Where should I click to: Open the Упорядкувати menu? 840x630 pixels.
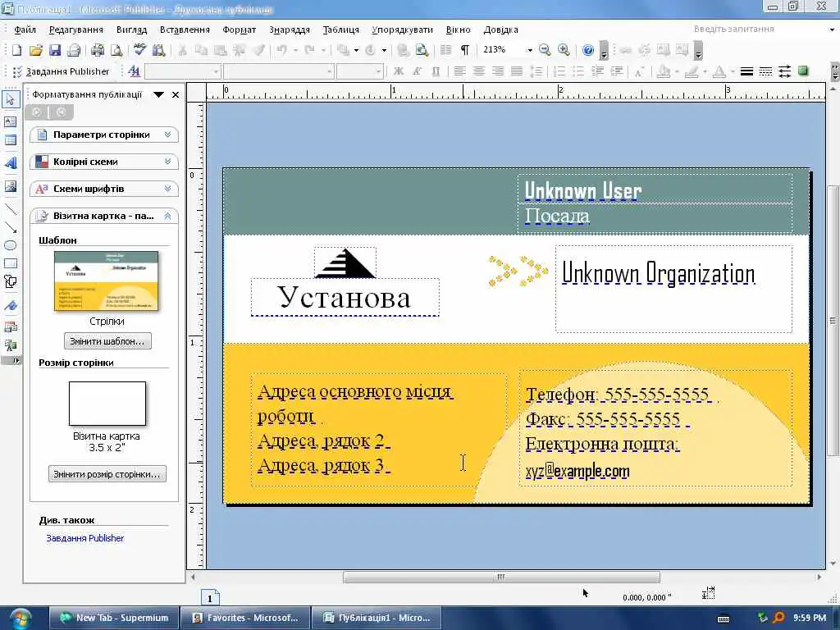(402, 30)
